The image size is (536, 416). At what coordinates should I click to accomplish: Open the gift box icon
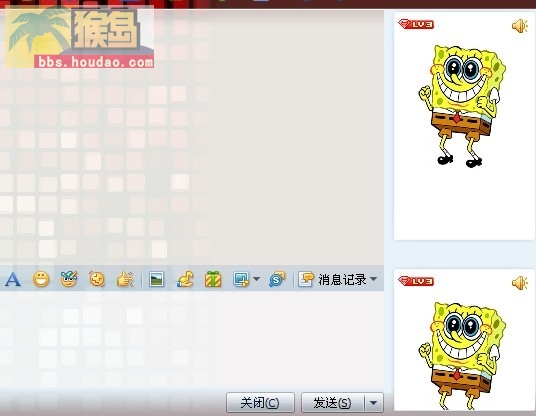click(213, 279)
